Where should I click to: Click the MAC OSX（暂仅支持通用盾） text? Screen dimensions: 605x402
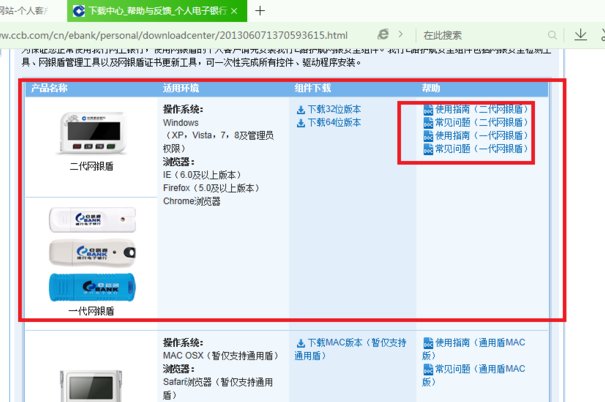(x=221, y=355)
